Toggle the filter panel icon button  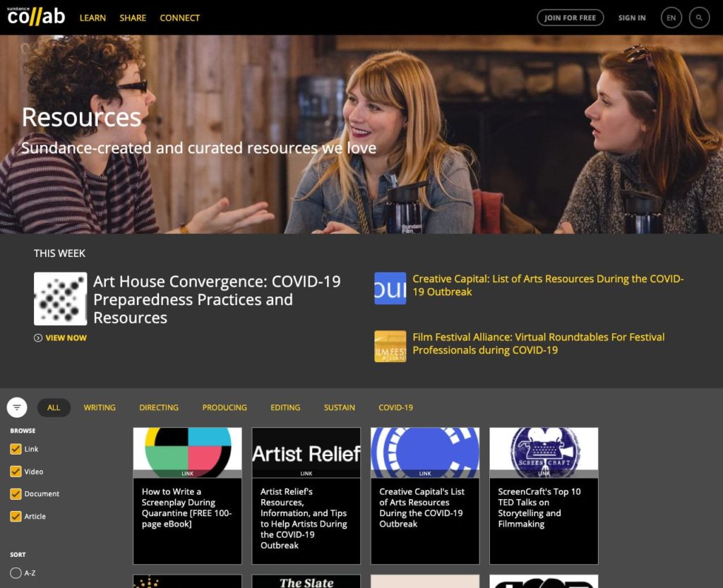pyautogui.click(x=17, y=407)
